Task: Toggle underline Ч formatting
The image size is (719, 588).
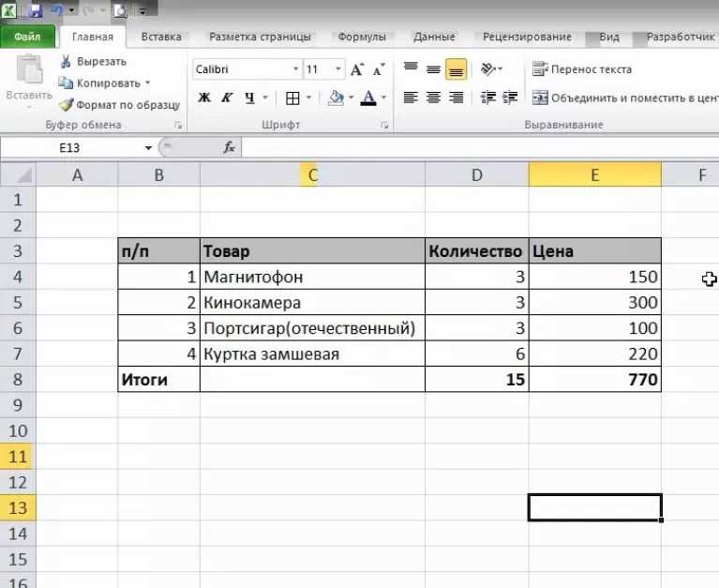Action: click(249, 98)
